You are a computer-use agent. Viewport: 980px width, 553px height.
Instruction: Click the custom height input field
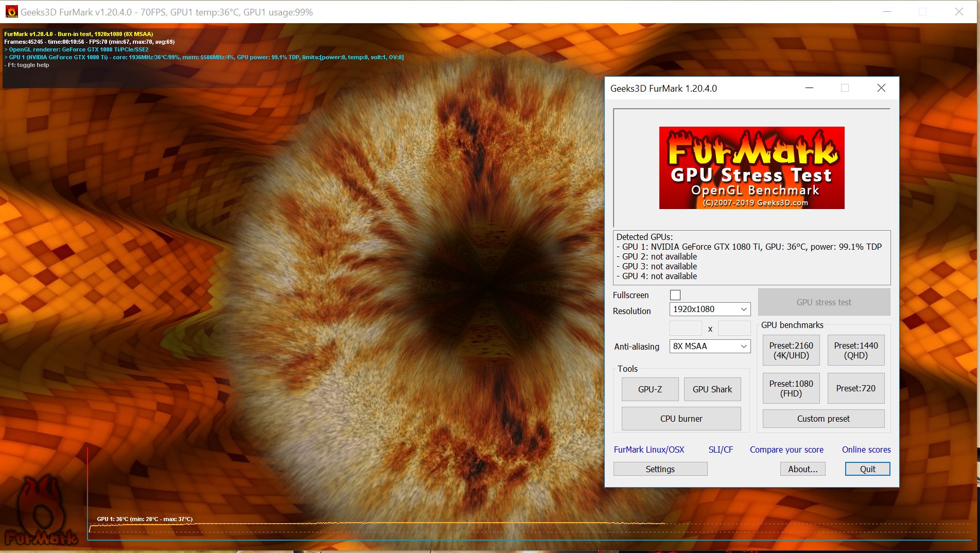[734, 329]
